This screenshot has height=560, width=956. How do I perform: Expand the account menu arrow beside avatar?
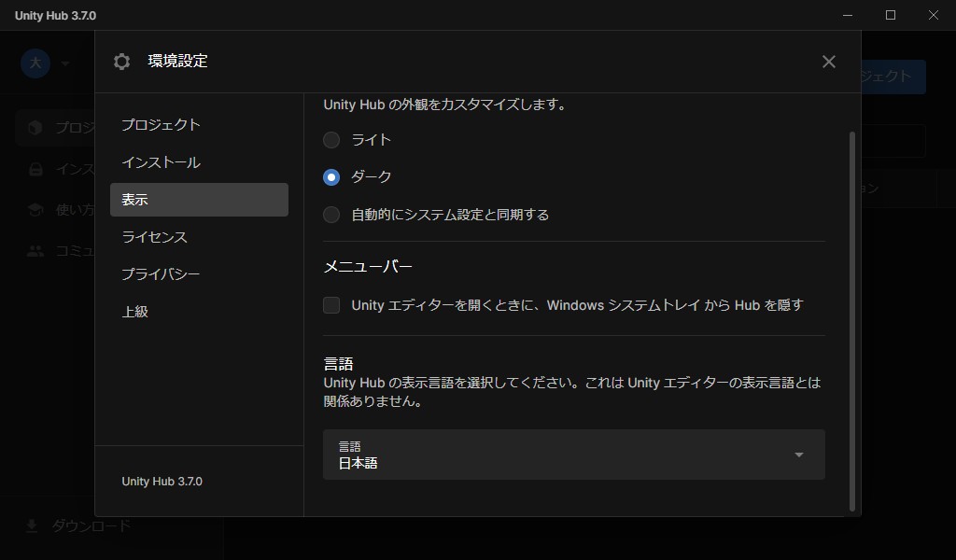(x=65, y=63)
